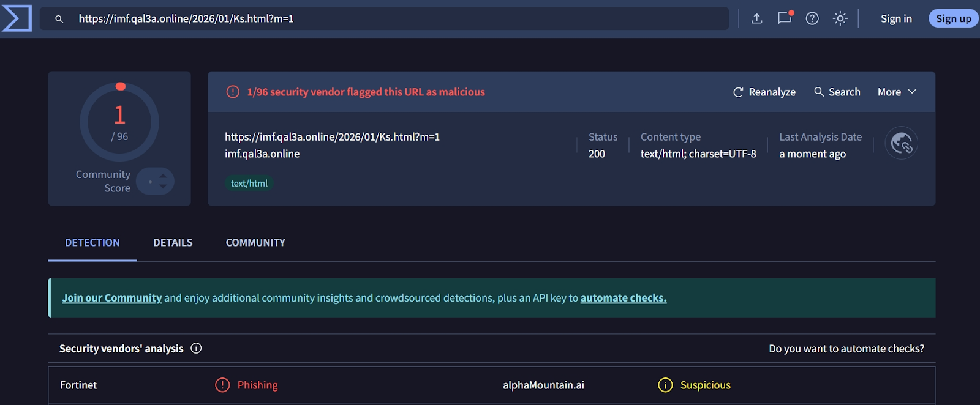This screenshot has width=980, height=405.
Task: Click the Phishing alert icon for Fortinet
Action: [x=222, y=385]
